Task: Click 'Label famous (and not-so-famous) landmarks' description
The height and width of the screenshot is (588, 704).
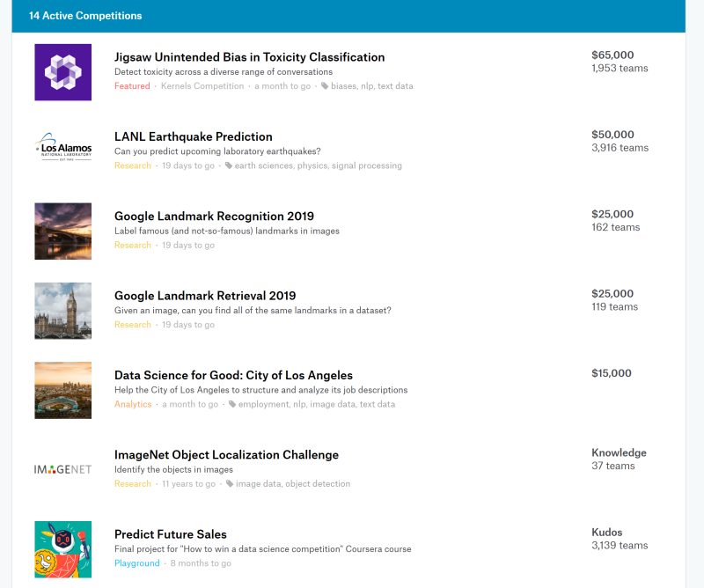Action: tap(227, 231)
